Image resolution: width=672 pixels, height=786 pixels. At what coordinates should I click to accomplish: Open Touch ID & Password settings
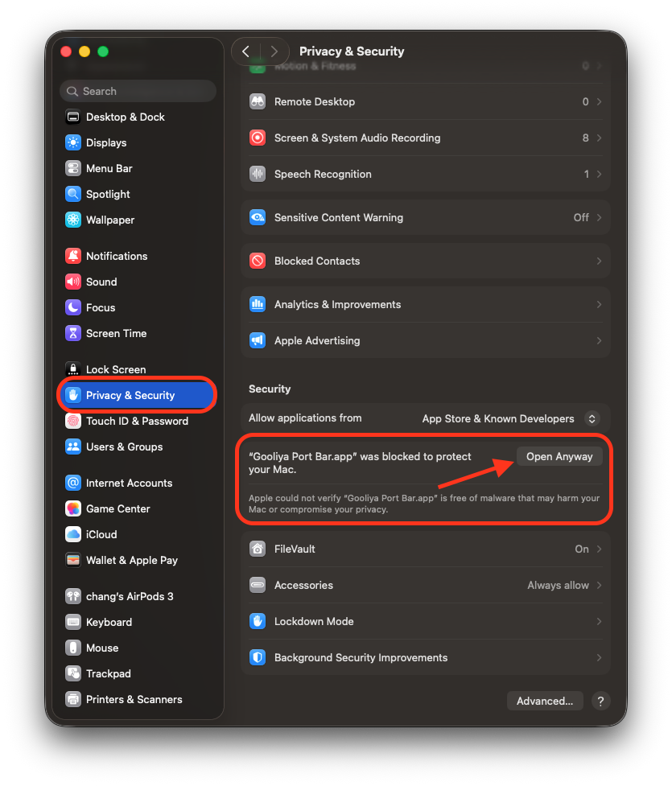[x=138, y=421]
